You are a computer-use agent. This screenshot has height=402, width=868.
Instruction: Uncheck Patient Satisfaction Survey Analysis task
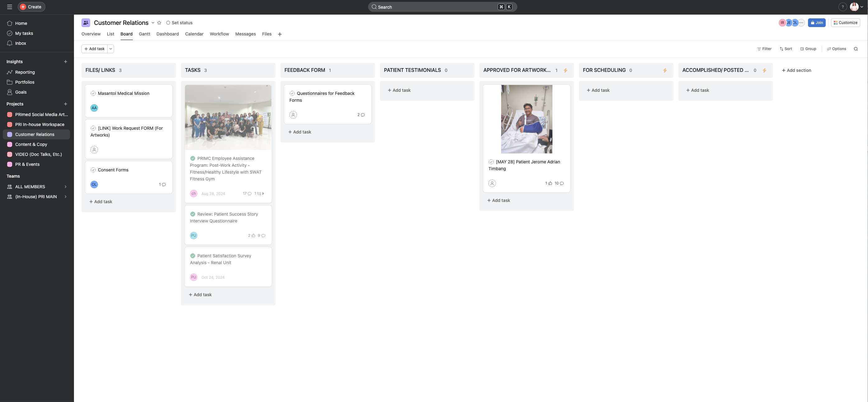[193, 256]
